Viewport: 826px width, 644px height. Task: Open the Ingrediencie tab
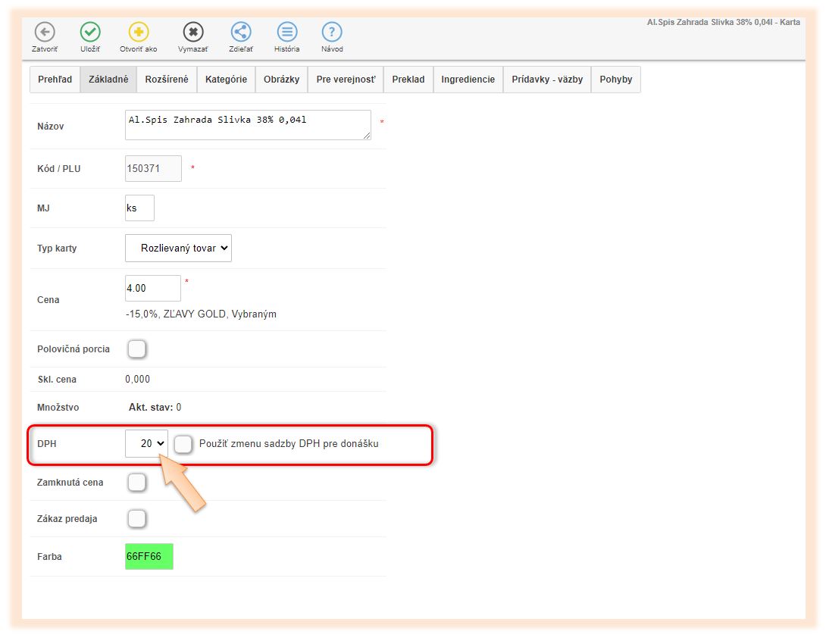tap(468, 80)
